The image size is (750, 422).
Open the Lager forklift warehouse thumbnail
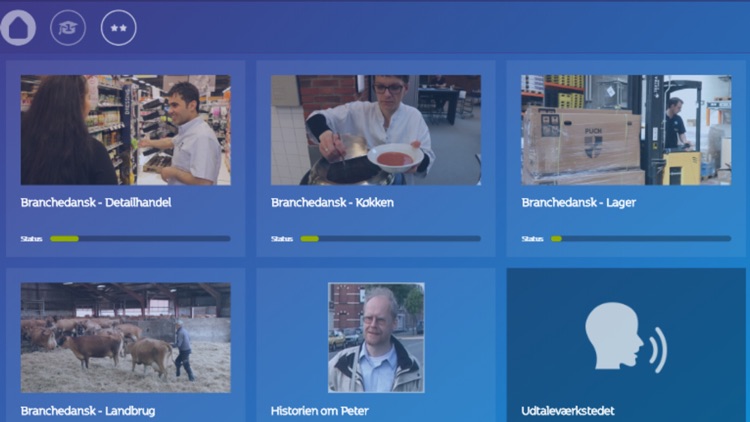626,130
